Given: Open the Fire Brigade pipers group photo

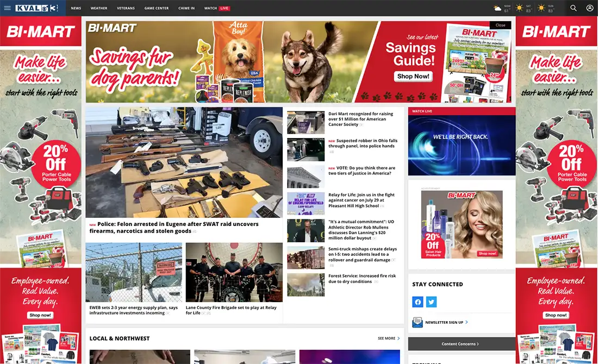Looking at the screenshot, I should (x=234, y=272).
